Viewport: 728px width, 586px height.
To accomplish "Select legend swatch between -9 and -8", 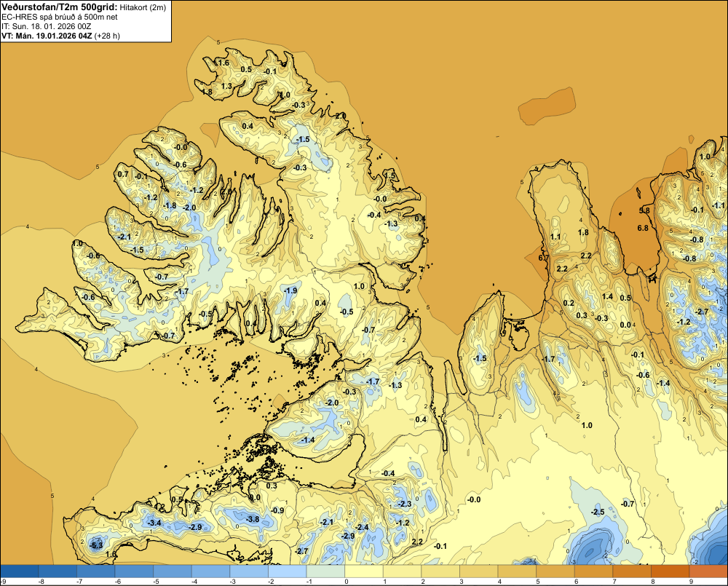I will 20,571.
